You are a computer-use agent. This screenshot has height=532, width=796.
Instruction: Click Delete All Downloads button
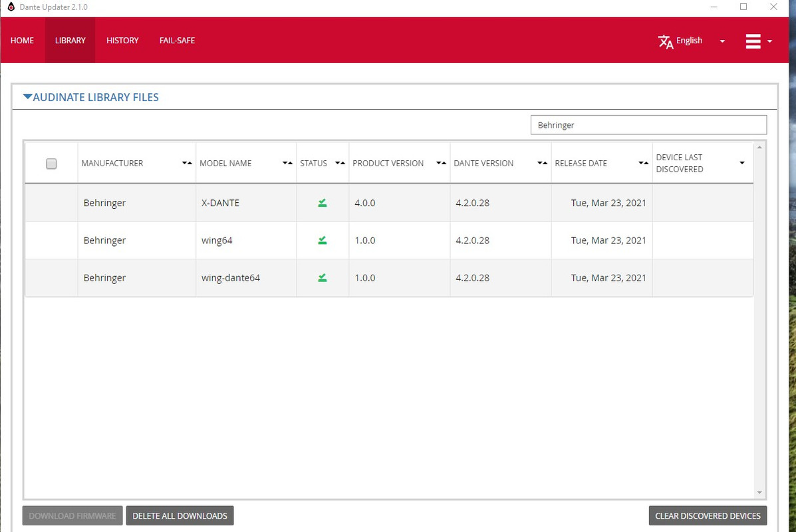pos(180,516)
